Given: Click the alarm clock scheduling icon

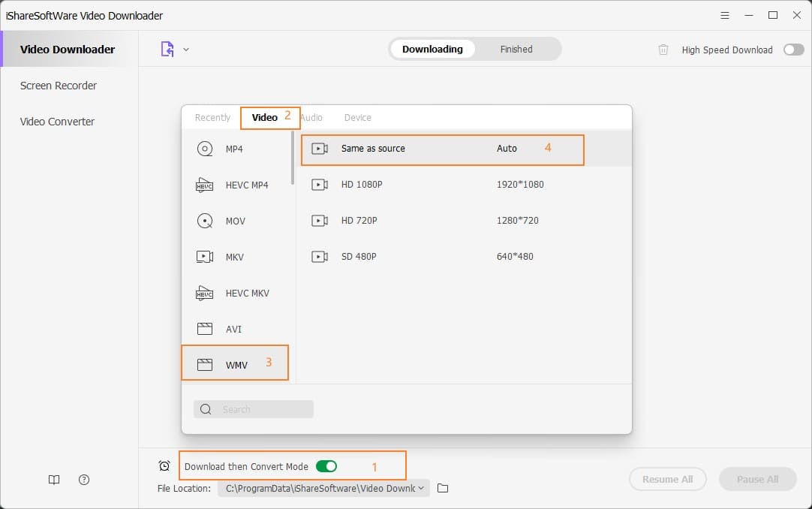Looking at the screenshot, I should (x=164, y=465).
